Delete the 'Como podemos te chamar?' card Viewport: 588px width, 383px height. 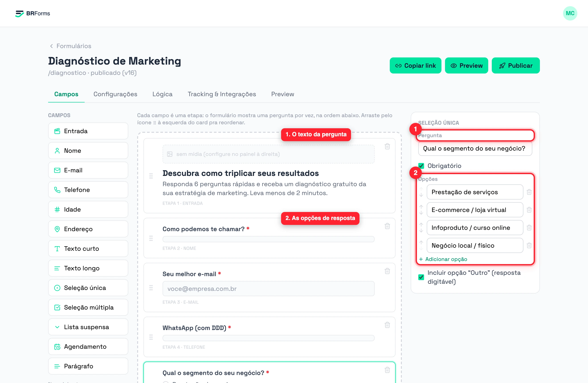387,226
